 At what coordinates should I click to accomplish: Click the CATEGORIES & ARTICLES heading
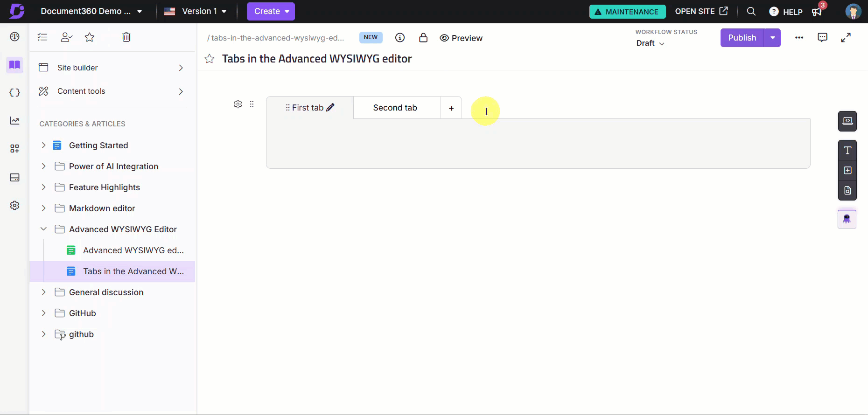point(82,124)
